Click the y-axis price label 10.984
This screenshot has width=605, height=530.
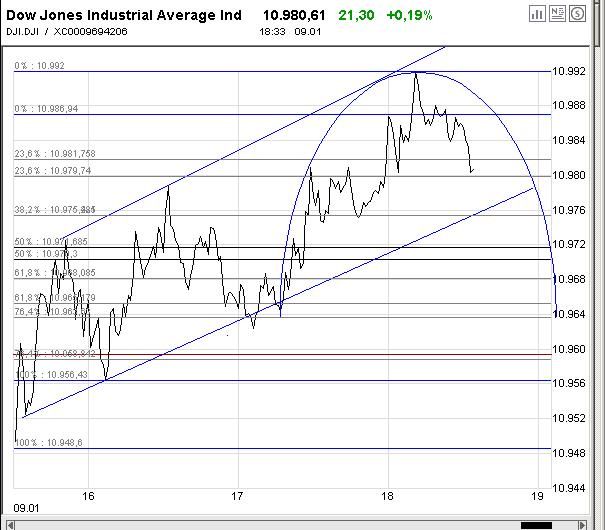point(569,140)
